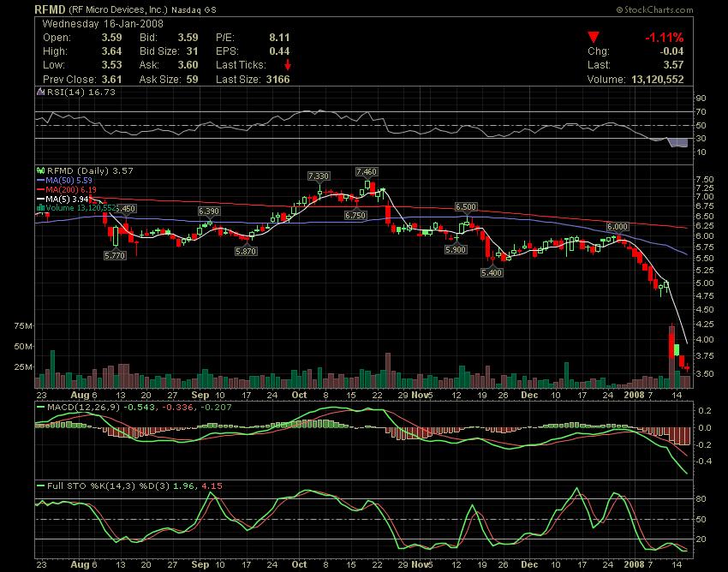Click the RFMD (Daily) 3.57 chart label
The height and width of the screenshot is (572, 728).
pos(90,171)
